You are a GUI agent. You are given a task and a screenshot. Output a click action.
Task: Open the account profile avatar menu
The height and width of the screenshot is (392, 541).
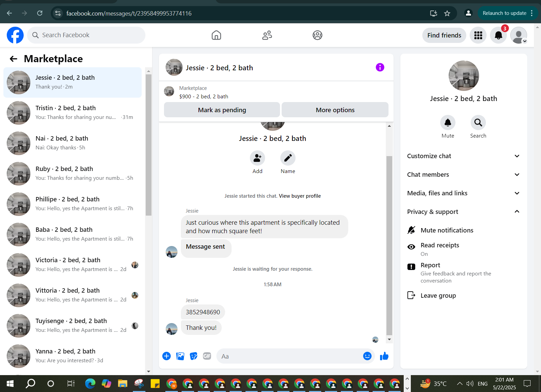coord(519,35)
